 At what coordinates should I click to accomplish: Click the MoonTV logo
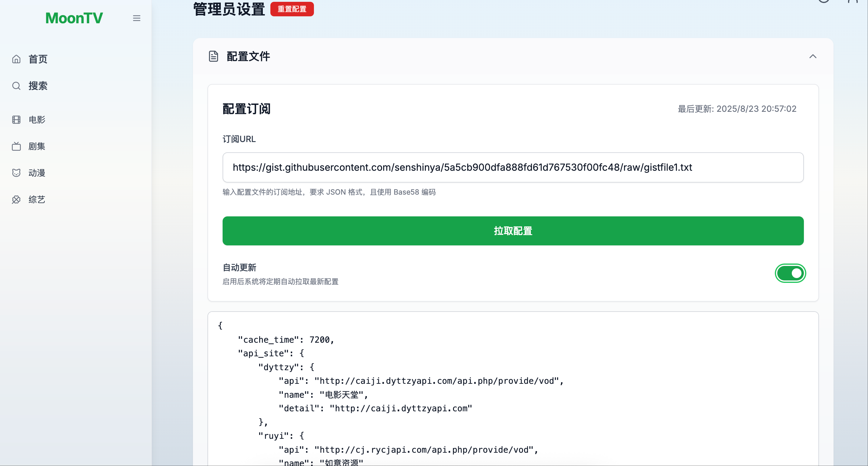pyautogui.click(x=74, y=18)
